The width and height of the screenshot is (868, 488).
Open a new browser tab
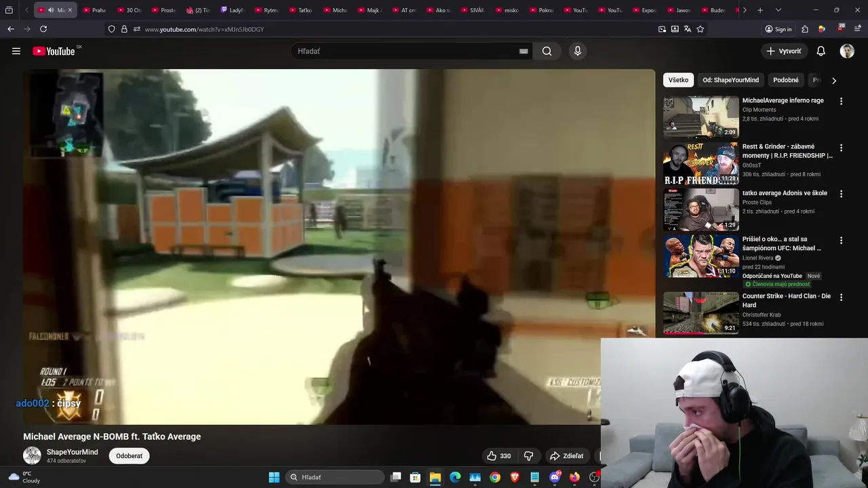tap(760, 10)
